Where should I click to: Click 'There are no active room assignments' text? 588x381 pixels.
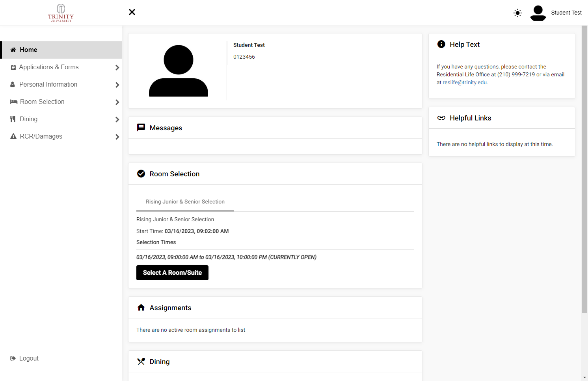pyautogui.click(x=191, y=330)
